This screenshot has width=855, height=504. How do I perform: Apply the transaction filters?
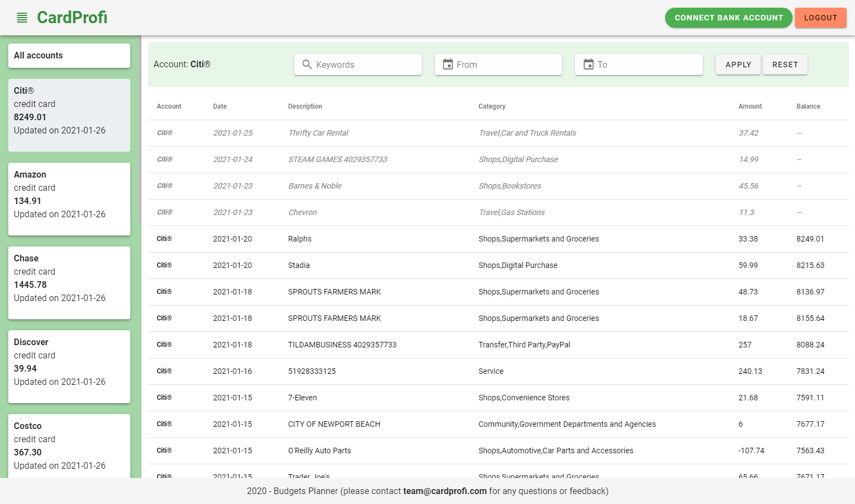point(738,65)
